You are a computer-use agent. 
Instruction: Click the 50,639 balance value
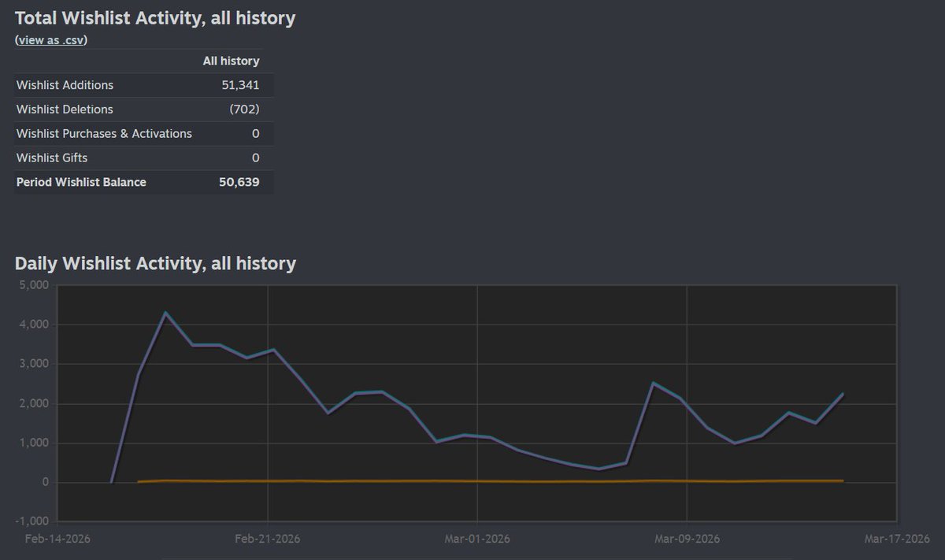(239, 182)
